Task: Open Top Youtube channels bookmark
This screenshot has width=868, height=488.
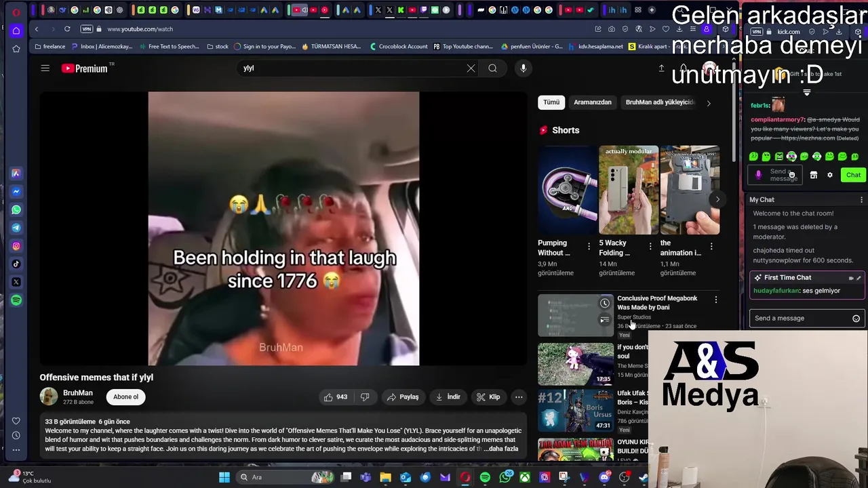Action: coord(463,47)
